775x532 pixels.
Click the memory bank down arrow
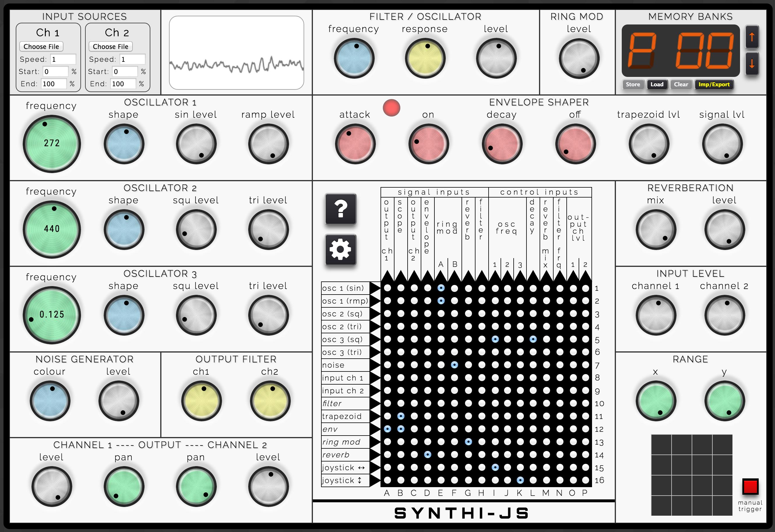tap(760, 65)
